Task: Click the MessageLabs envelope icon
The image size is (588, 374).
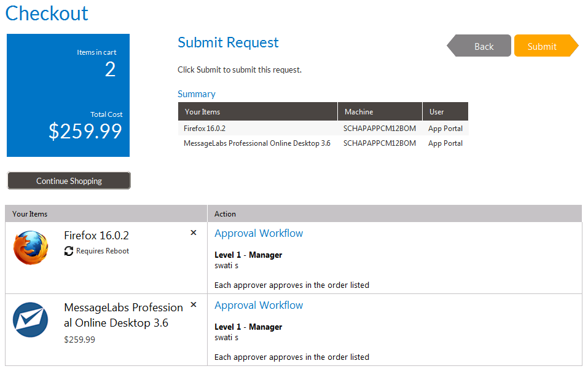Action: coord(31,320)
